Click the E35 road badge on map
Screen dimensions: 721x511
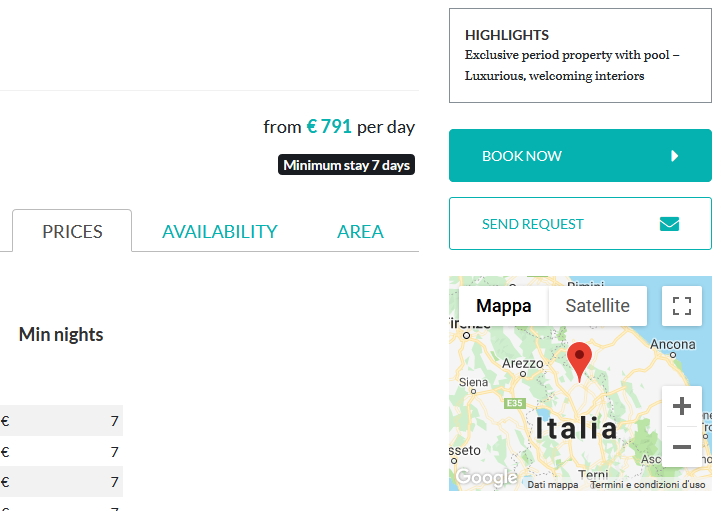515,403
